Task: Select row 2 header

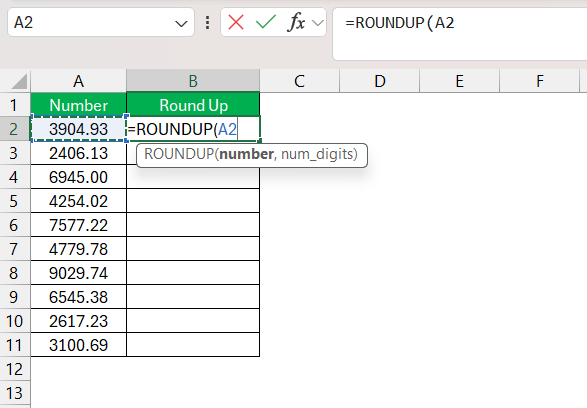Action: (x=15, y=129)
